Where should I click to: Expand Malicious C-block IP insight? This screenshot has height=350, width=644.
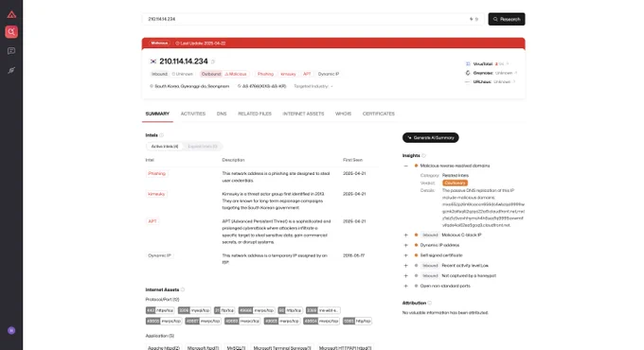(405, 236)
